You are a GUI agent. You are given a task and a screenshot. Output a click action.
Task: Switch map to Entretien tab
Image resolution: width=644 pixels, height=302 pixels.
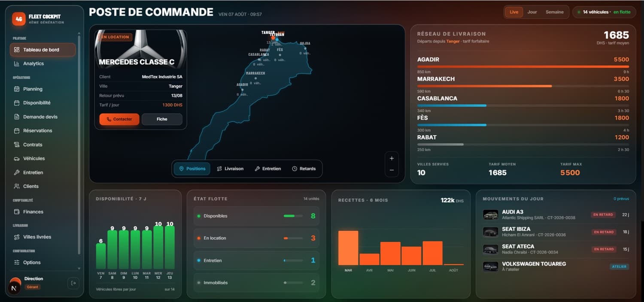268,169
